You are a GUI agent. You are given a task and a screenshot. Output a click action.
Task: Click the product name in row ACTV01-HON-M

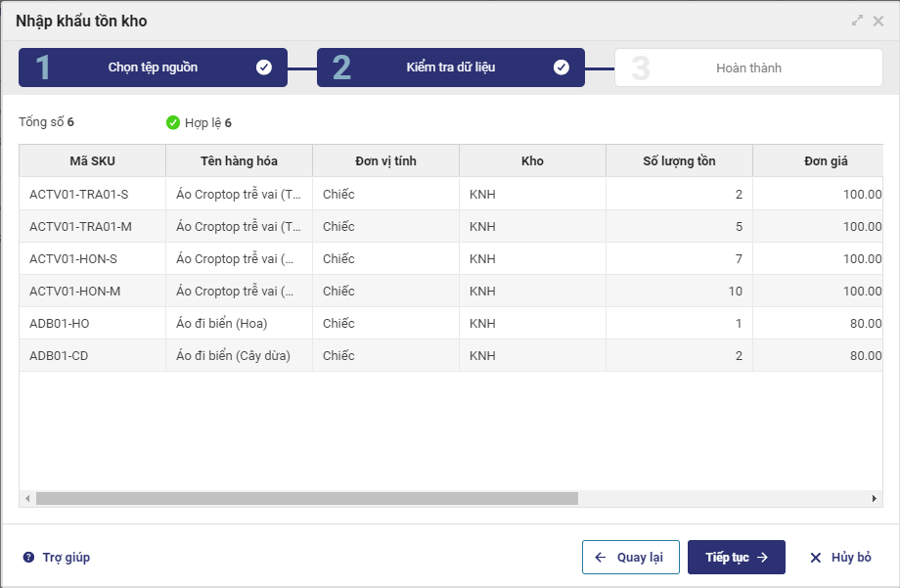[235, 292]
